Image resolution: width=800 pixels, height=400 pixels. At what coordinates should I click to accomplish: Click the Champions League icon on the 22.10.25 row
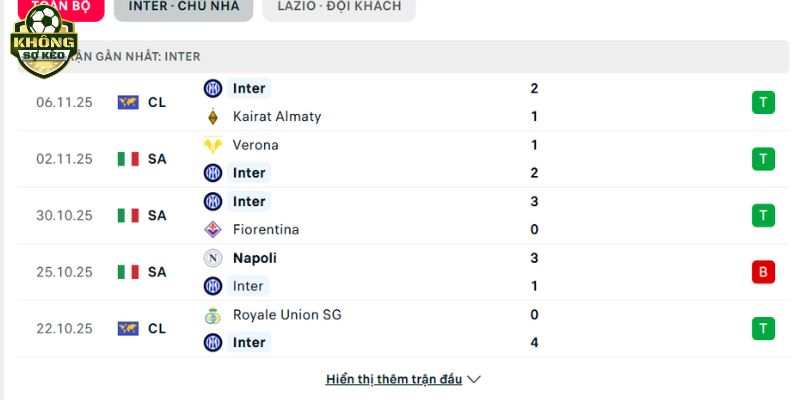point(128,328)
